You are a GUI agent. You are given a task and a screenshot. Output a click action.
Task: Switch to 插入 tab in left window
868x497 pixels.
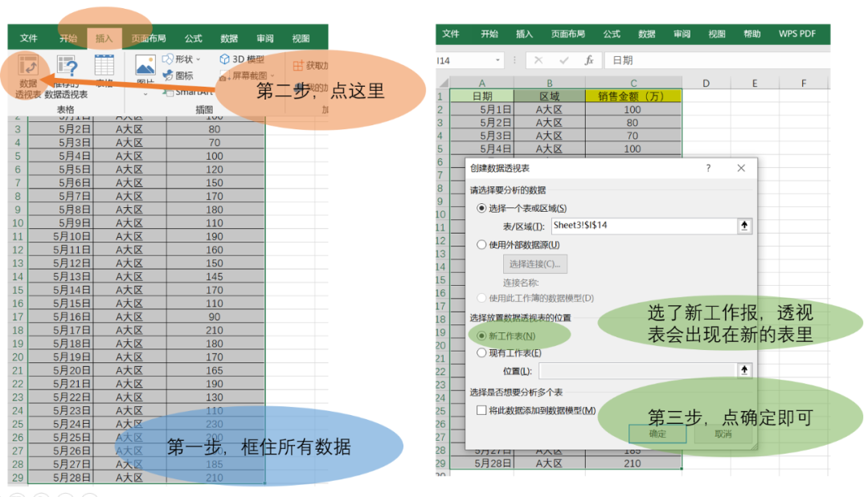pos(104,39)
